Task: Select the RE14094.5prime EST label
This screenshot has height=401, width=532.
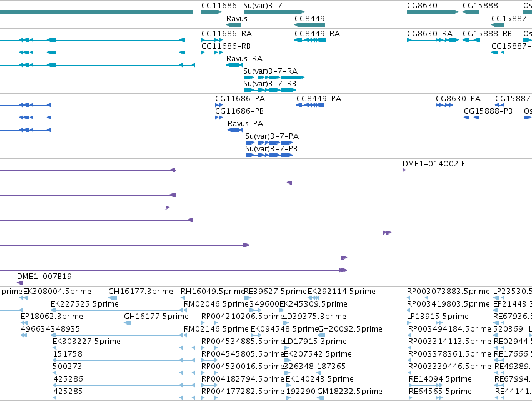Action: pos(440,379)
